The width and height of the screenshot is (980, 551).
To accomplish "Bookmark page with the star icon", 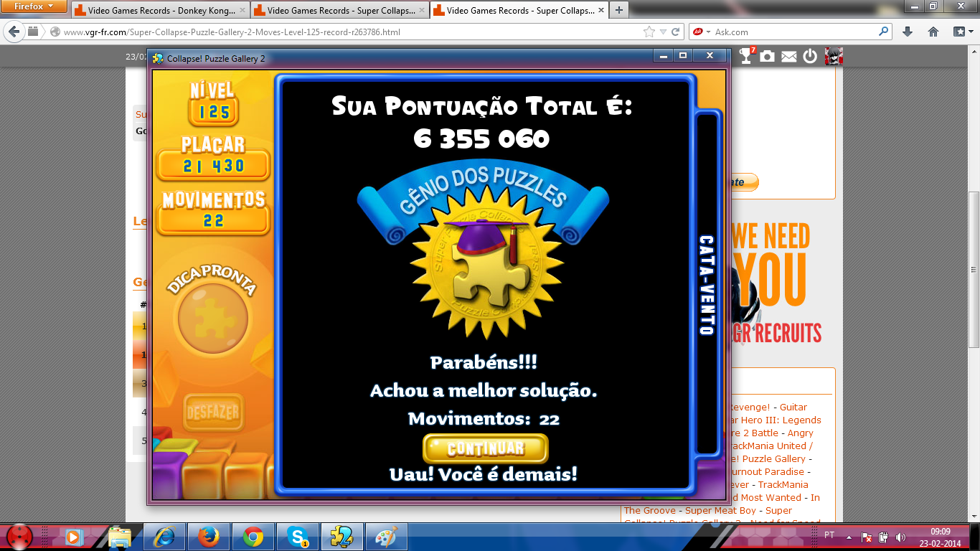I will click(x=649, y=32).
